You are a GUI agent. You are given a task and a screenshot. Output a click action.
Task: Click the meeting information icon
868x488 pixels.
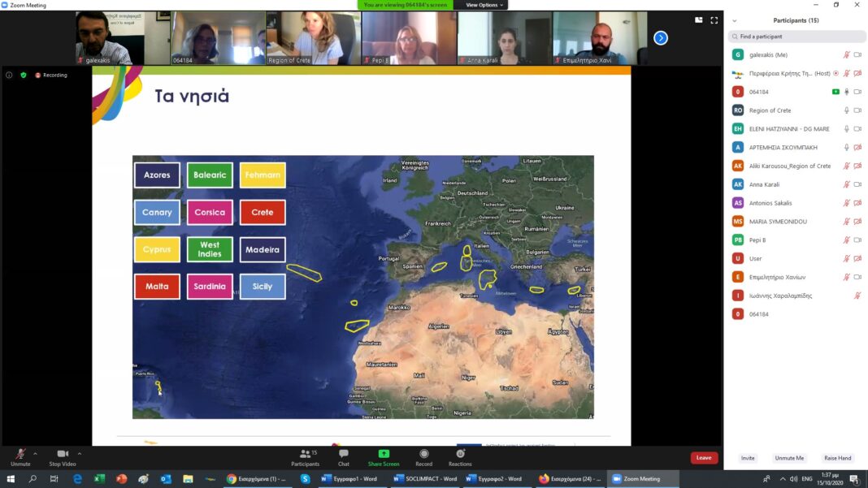coord(9,75)
